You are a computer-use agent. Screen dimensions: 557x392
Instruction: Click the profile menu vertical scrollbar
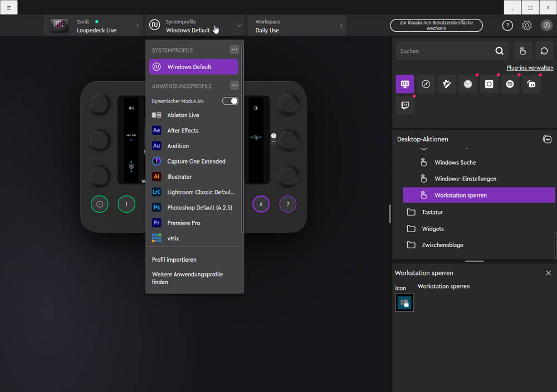pyautogui.click(x=243, y=139)
